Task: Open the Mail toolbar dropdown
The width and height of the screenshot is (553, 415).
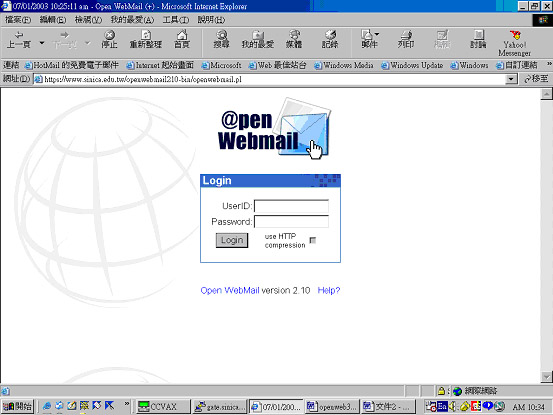Action: [x=370, y=39]
